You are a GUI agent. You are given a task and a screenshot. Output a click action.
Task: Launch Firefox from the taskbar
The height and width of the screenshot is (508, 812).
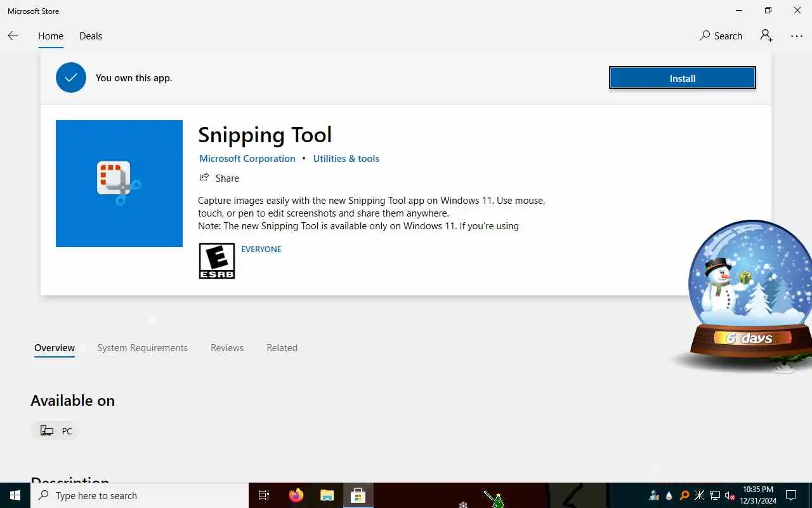point(296,495)
